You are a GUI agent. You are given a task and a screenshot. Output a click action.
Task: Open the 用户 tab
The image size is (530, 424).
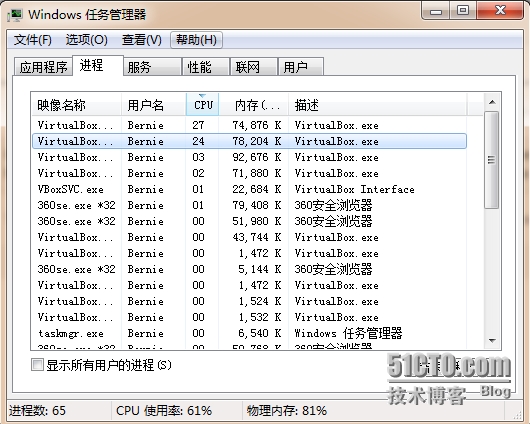pos(301,67)
